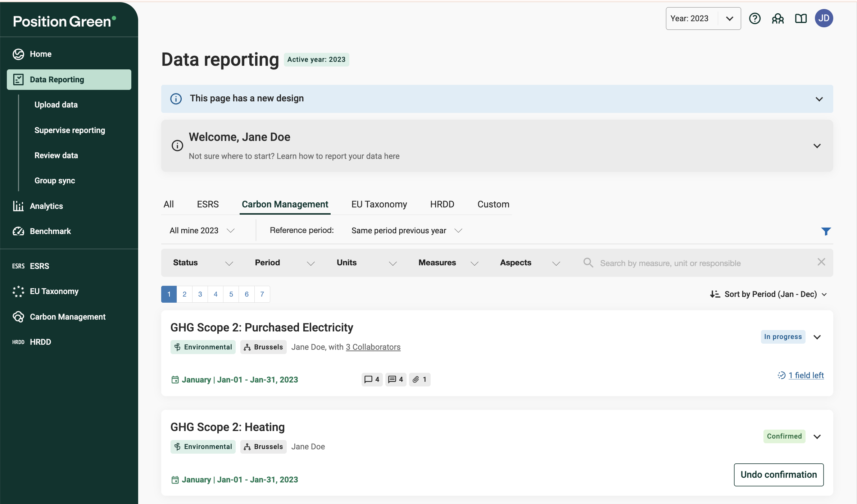Select the ESRS tab
This screenshot has width=857, height=504.
pos(208,204)
